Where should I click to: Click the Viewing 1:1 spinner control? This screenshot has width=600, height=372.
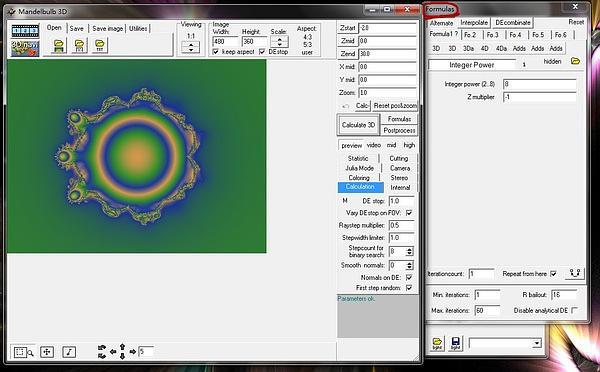click(191, 47)
